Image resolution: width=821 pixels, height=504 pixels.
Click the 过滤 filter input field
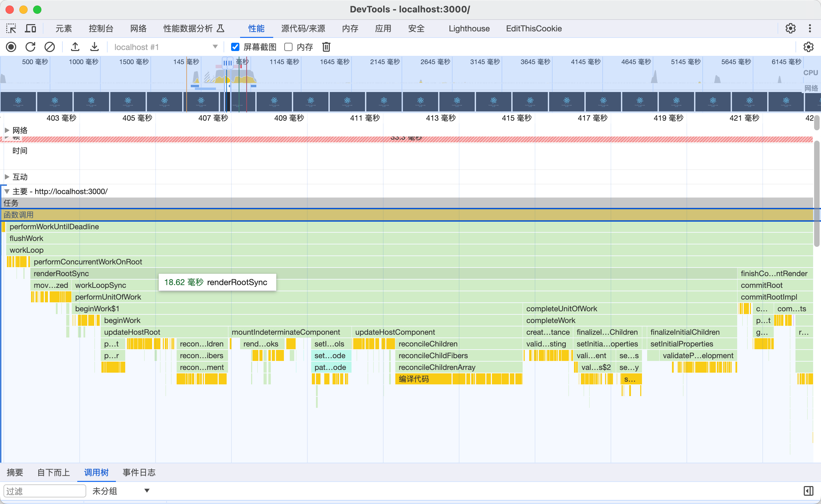pos(45,491)
